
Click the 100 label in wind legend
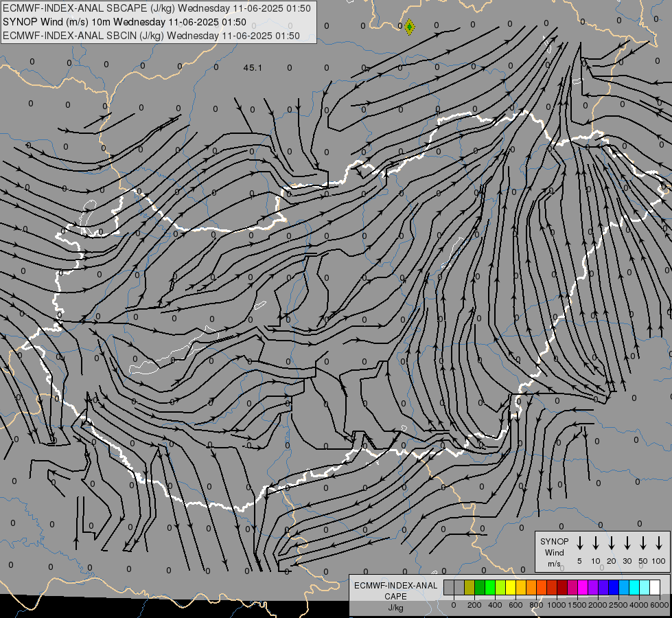tap(659, 561)
